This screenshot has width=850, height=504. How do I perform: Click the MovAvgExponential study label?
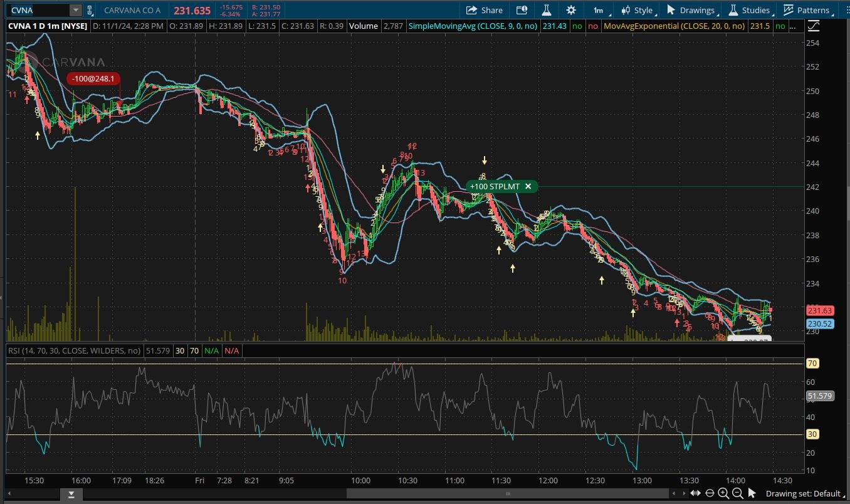(674, 26)
